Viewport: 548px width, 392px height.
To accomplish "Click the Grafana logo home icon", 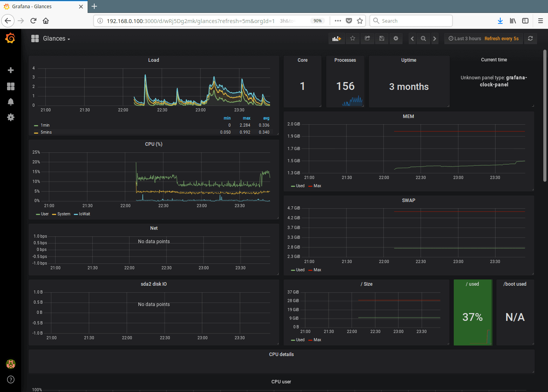I will coord(11,38).
